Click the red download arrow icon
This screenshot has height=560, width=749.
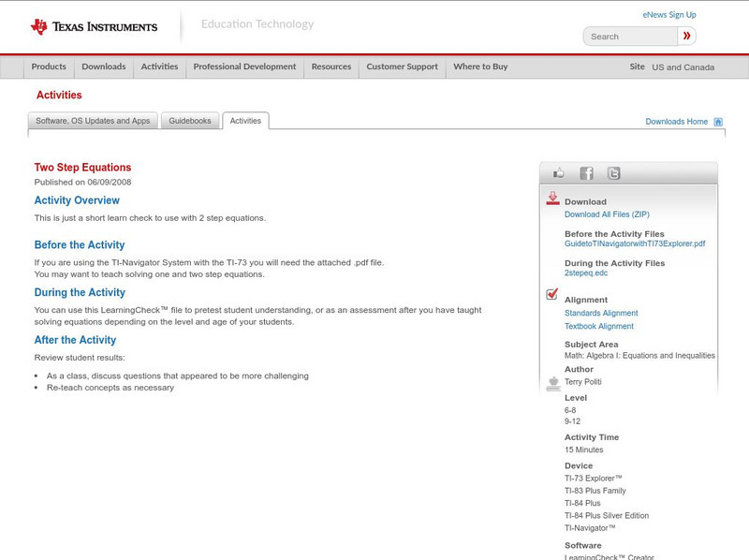coord(552,199)
